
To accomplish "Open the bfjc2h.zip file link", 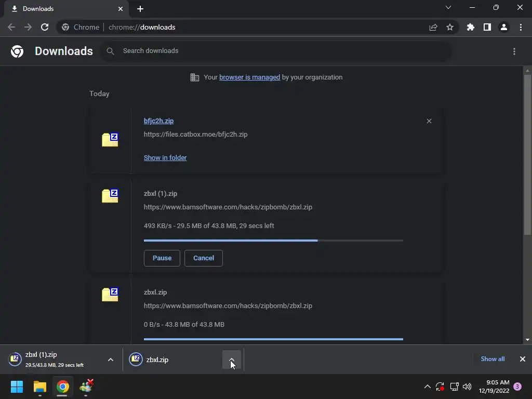I will tap(159, 121).
